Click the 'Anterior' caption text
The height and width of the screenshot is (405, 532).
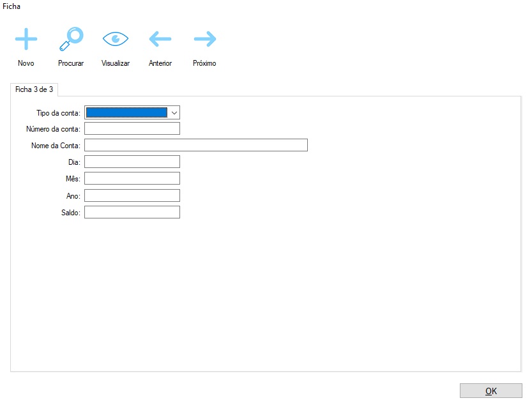160,63
